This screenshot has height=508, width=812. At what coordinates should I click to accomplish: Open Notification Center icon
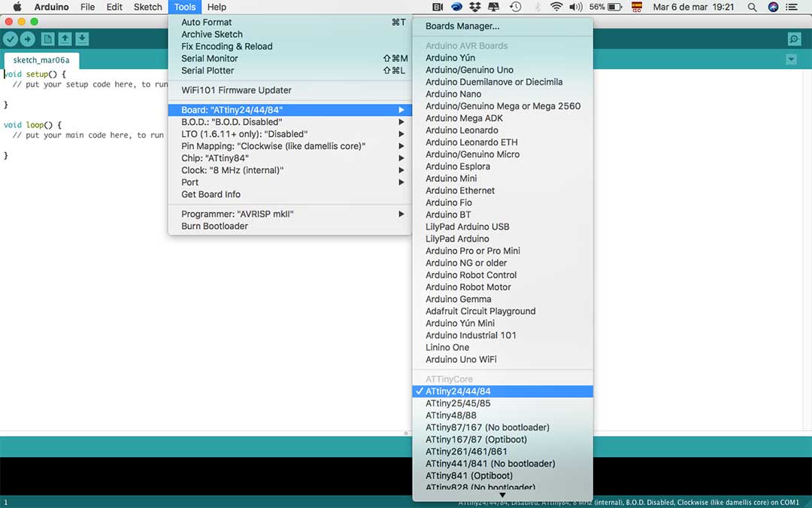[791, 7]
